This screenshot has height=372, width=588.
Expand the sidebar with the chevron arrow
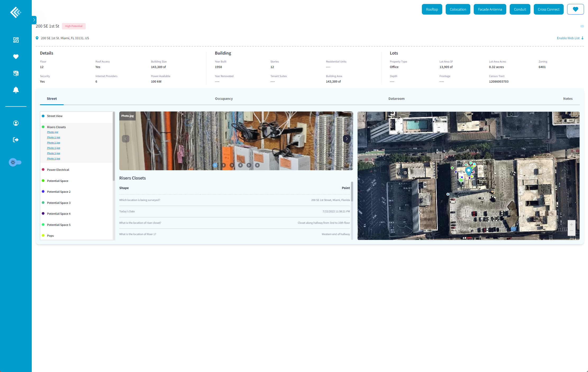(x=34, y=20)
